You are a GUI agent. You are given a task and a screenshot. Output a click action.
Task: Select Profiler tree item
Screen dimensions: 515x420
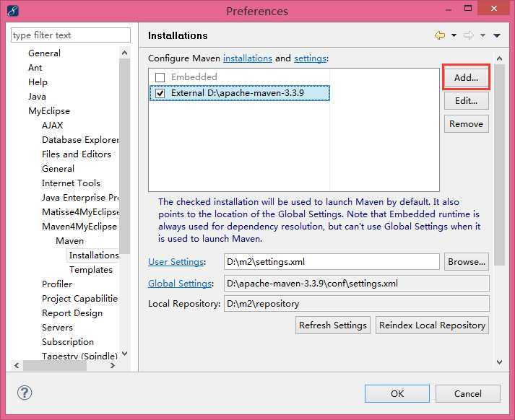(x=57, y=284)
